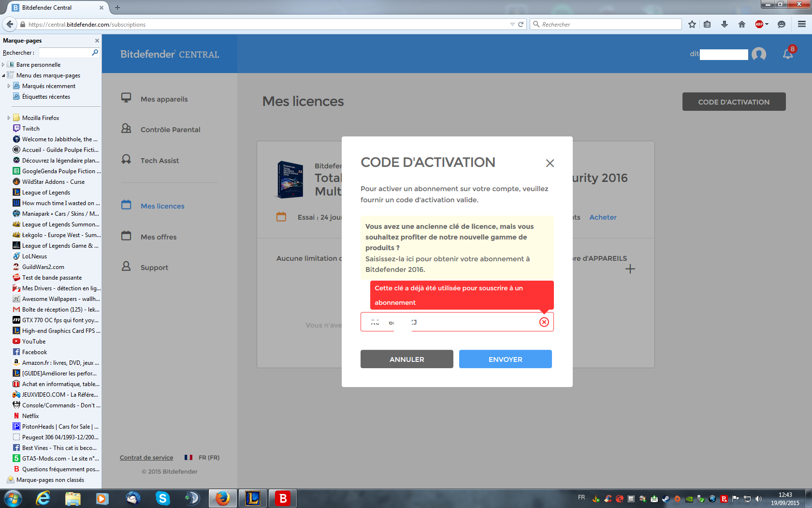Open a new browser tab

pos(117,7)
